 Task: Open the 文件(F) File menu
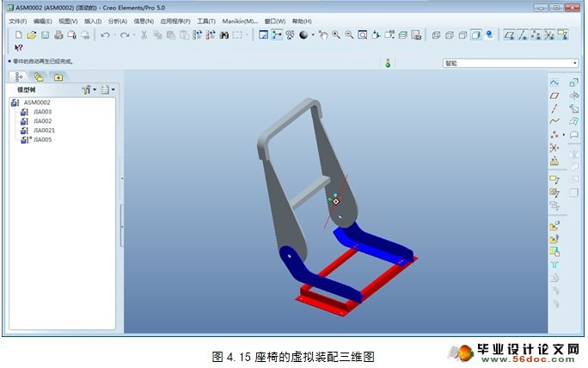pyautogui.click(x=18, y=21)
